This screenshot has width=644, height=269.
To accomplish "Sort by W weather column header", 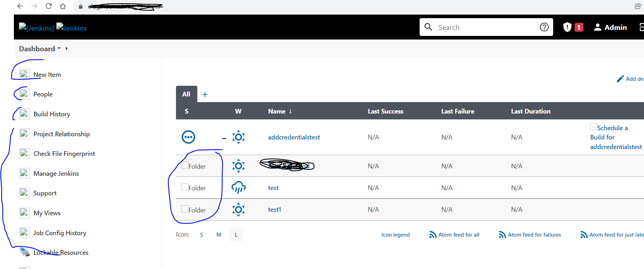I will click(x=238, y=111).
